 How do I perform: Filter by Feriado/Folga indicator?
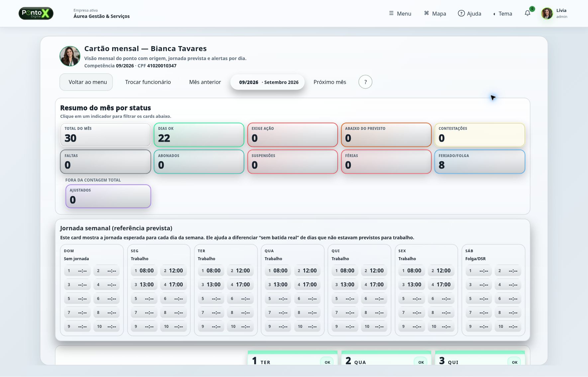(480, 162)
